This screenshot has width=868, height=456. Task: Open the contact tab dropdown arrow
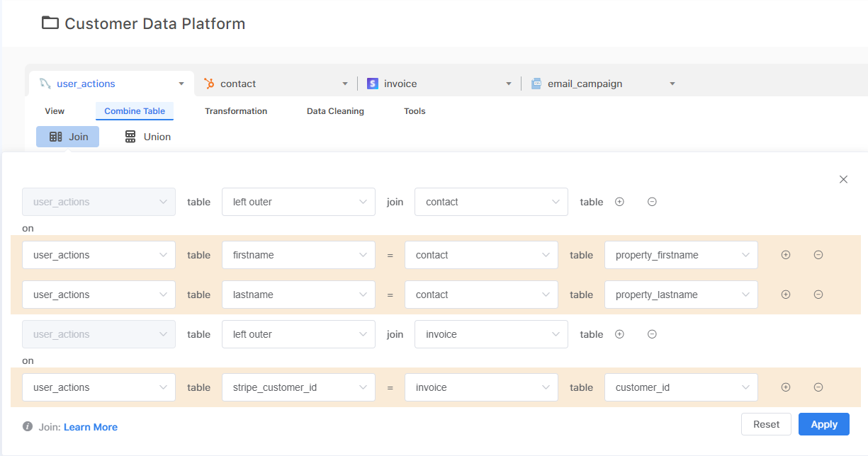pos(345,84)
